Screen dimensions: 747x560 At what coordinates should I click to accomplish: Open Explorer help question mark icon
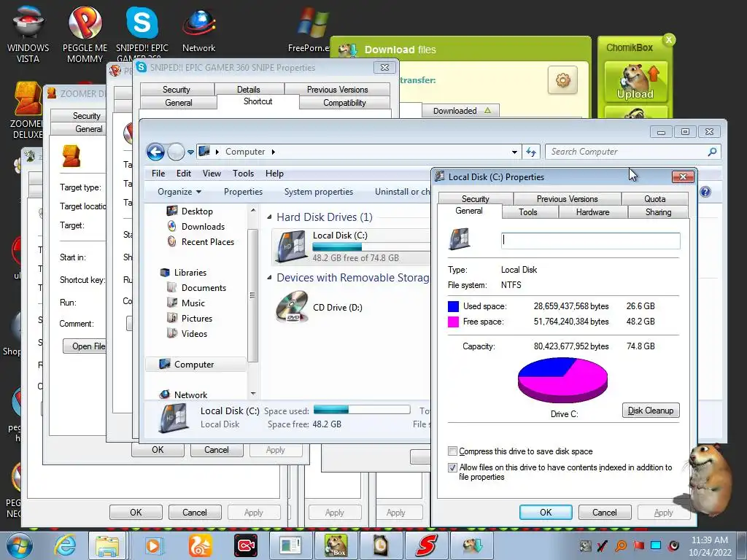point(705,192)
